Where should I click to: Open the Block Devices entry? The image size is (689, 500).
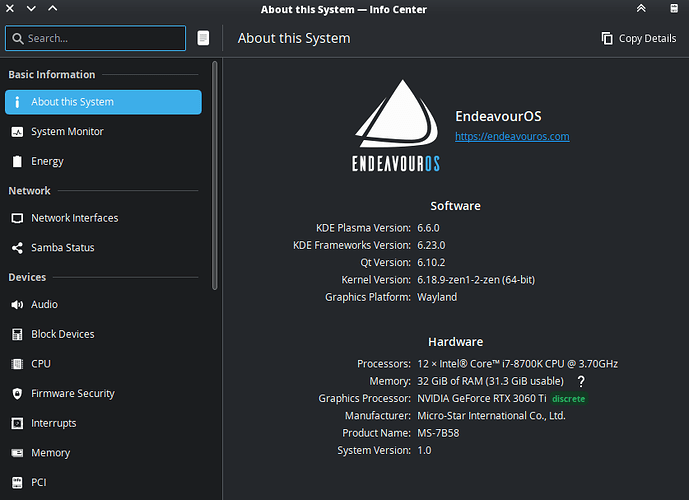click(103, 334)
